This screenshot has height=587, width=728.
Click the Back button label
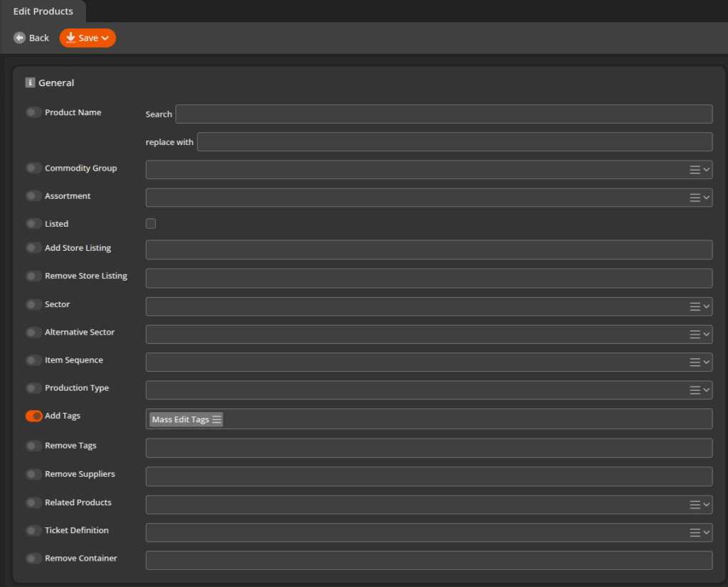click(39, 38)
